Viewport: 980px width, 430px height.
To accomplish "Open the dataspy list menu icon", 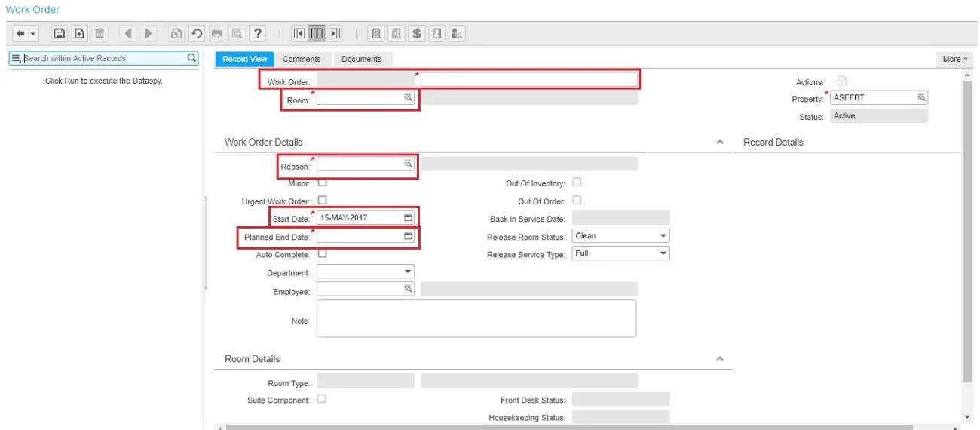I will [x=16, y=58].
